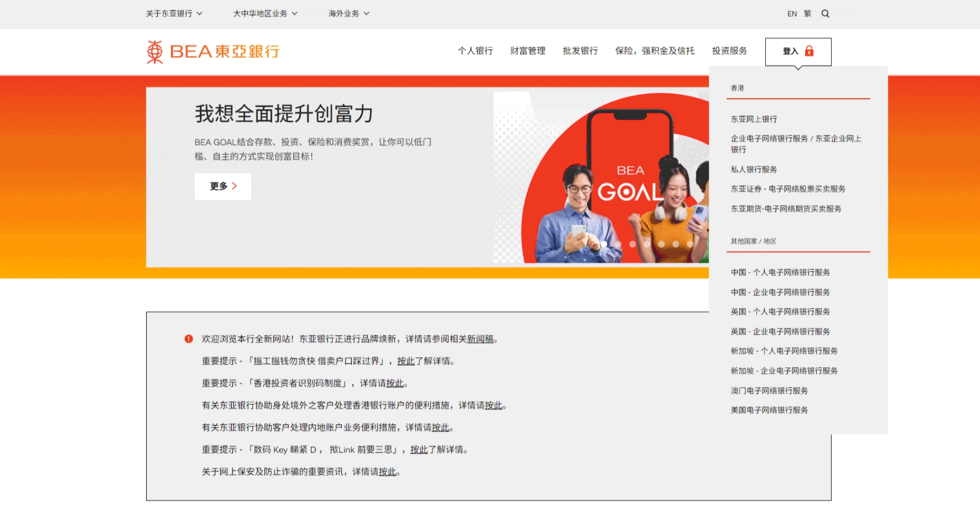980x508 pixels.
Task: Expand the 大中华地区业务 dropdown
Action: (x=265, y=14)
